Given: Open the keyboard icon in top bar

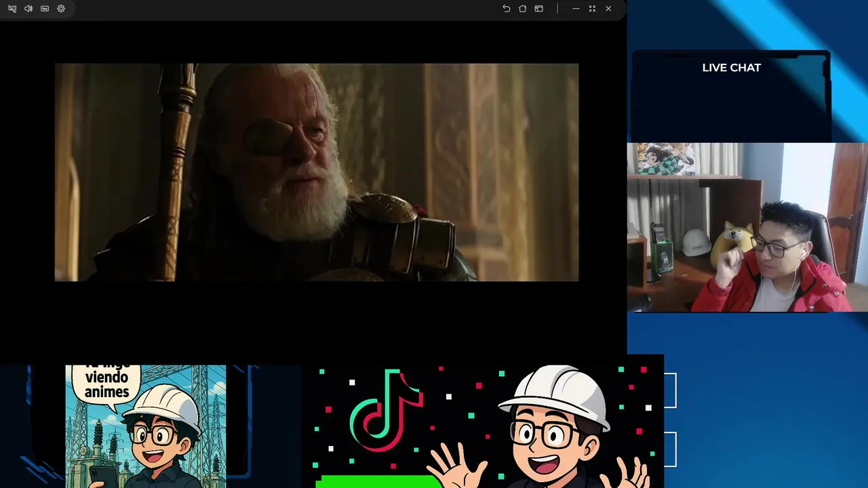Looking at the screenshot, I should point(45,9).
